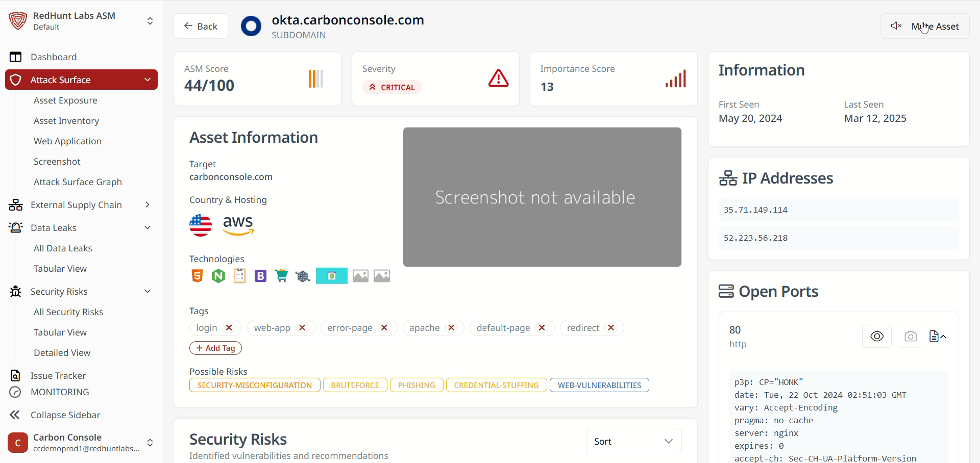Image resolution: width=980 pixels, height=463 pixels.
Task: Click the CREDENTIAL-STUFFING risk badge
Action: [497, 385]
